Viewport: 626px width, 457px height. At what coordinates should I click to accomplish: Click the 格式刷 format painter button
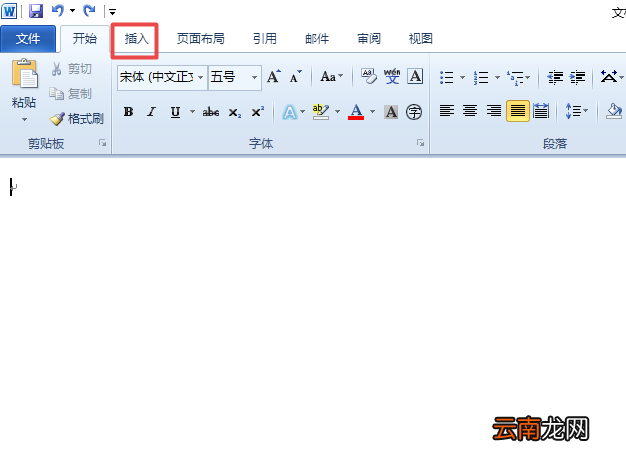pos(77,119)
